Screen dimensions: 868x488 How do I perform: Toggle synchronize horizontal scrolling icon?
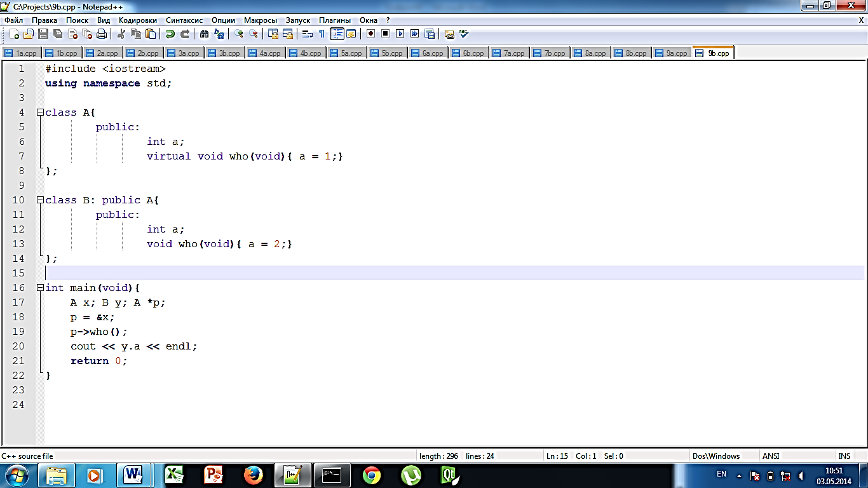coord(288,34)
